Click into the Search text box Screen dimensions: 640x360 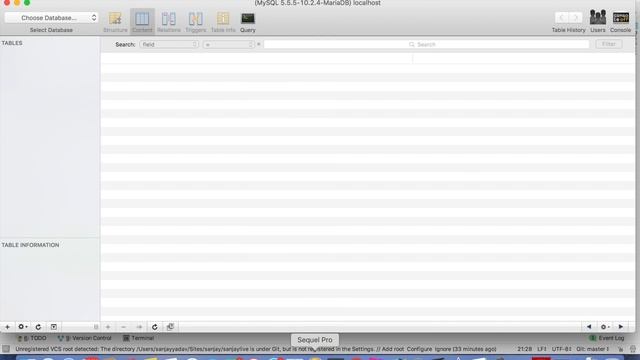pos(426,44)
